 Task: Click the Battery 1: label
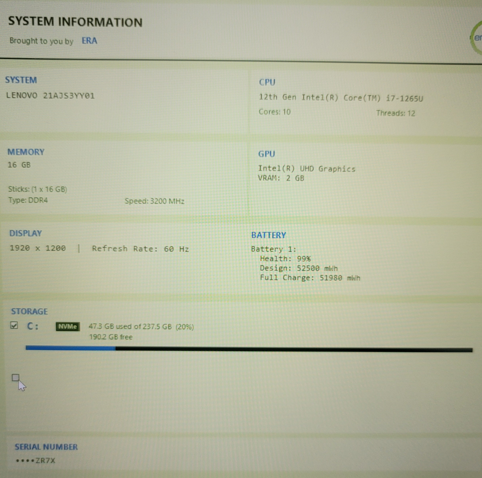tap(273, 249)
